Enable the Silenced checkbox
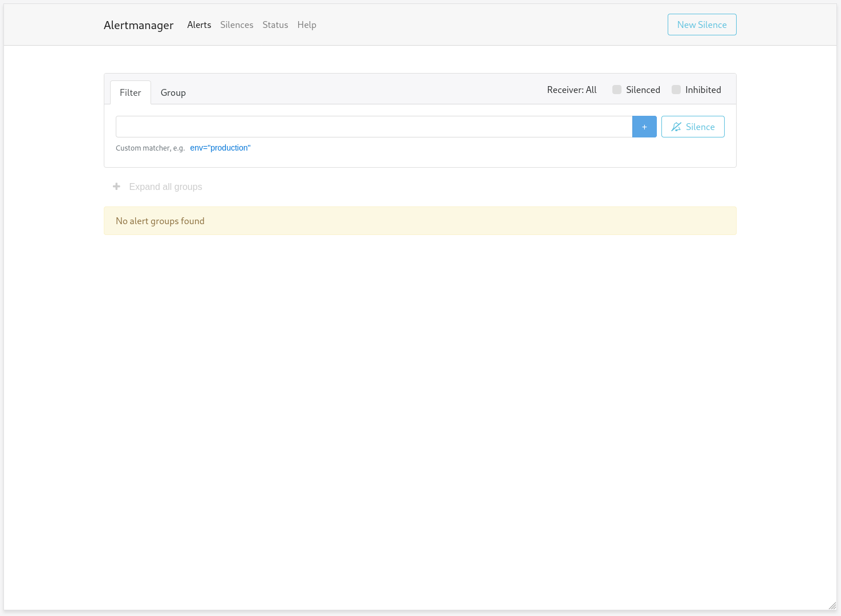 pos(617,90)
